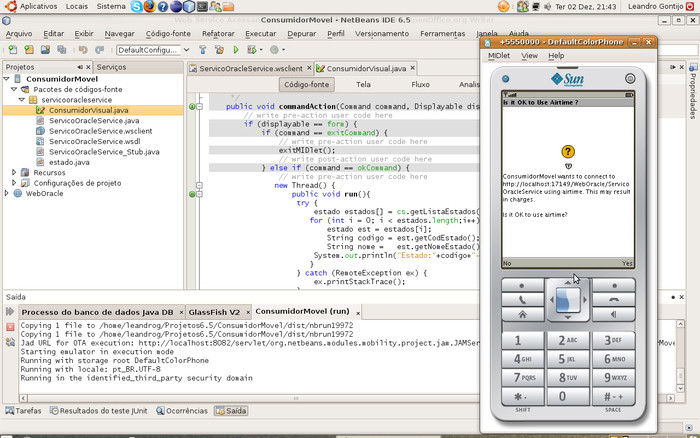
Task: Click the output settings icon below stop
Action: (x=10, y=342)
